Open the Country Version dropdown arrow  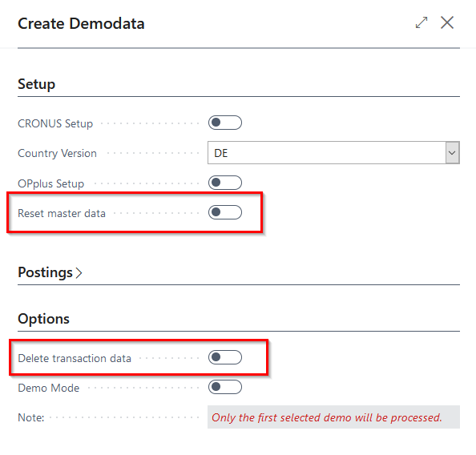click(x=452, y=153)
